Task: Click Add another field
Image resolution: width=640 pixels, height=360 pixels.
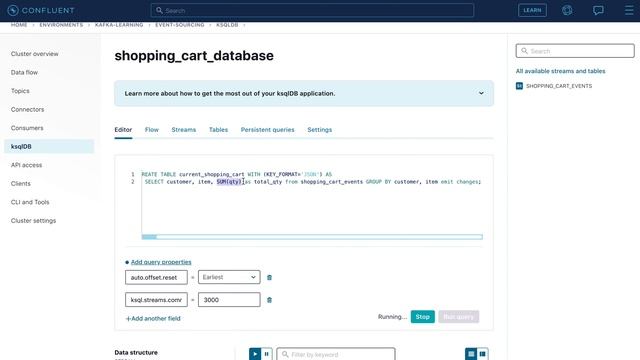Action: [x=153, y=318]
